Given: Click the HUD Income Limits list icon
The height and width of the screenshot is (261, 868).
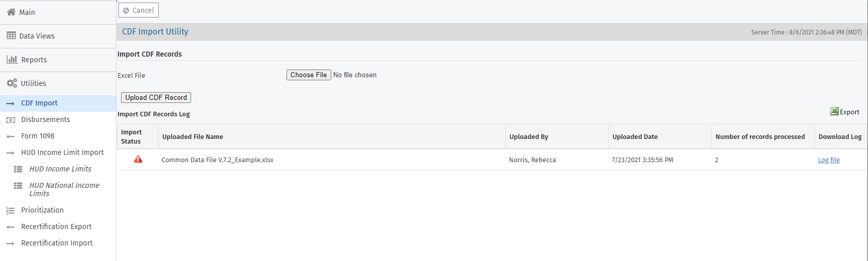Looking at the screenshot, I should coord(18,169).
